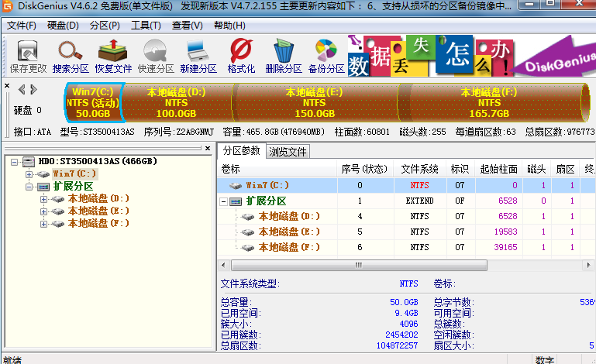Click the 磁头 column header
Screen dimensions: 596x364
coord(537,169)
